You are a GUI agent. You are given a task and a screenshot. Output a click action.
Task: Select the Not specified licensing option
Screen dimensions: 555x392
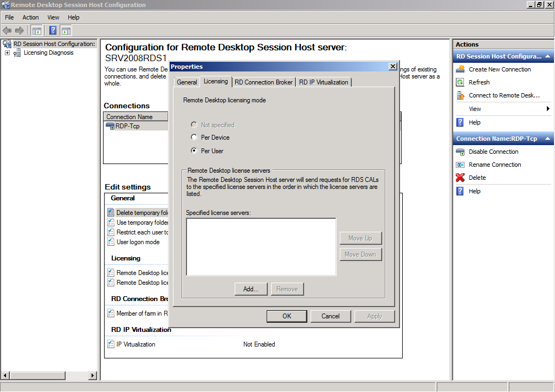(194, 125)
